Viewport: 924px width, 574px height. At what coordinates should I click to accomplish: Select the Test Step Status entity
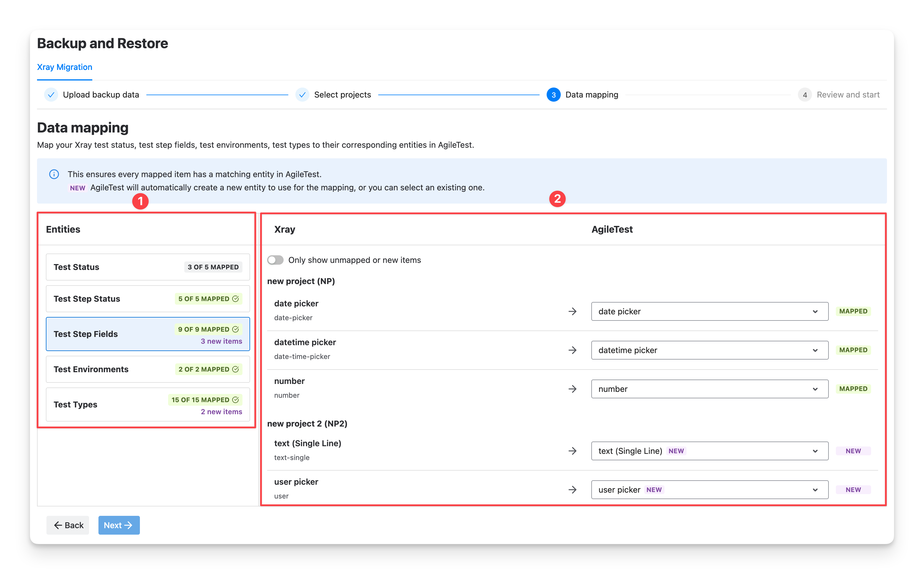tap(148, 299)
